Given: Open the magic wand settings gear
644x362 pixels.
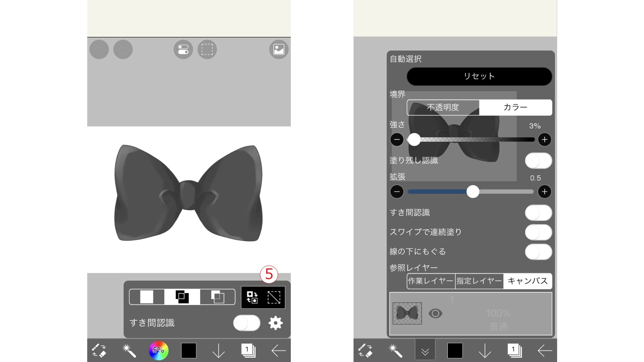Looking at the screenshot, I should tap(275, 323).
